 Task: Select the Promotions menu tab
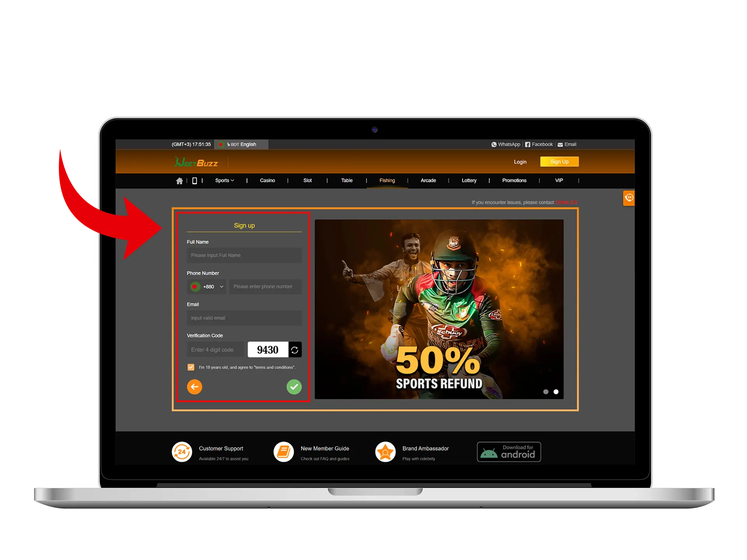[x=512, y=180]
